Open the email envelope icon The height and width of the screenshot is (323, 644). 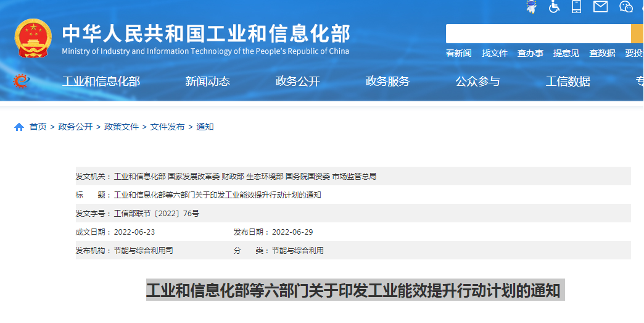[x=600, y=7]
